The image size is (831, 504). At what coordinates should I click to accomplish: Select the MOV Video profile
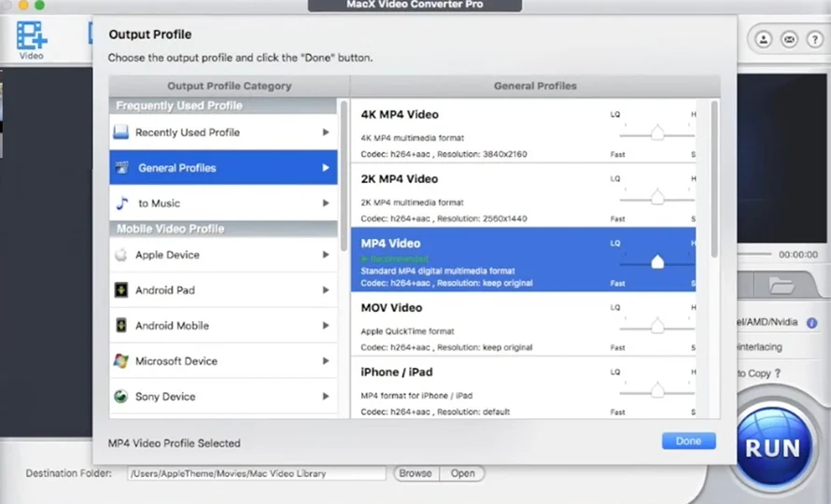point(523,325)
